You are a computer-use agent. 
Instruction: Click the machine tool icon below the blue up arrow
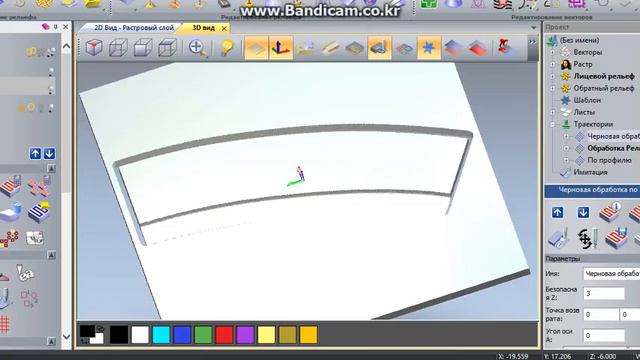pos(558,238)
